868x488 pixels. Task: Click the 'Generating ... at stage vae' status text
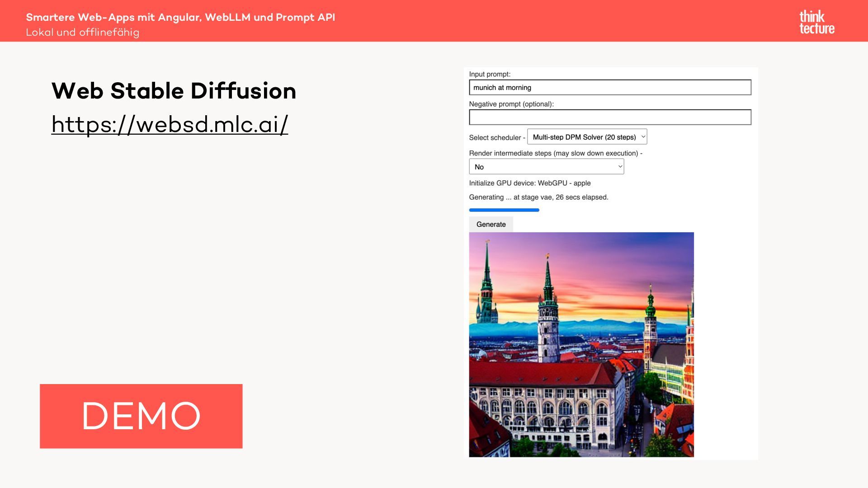tap(538, 197)
